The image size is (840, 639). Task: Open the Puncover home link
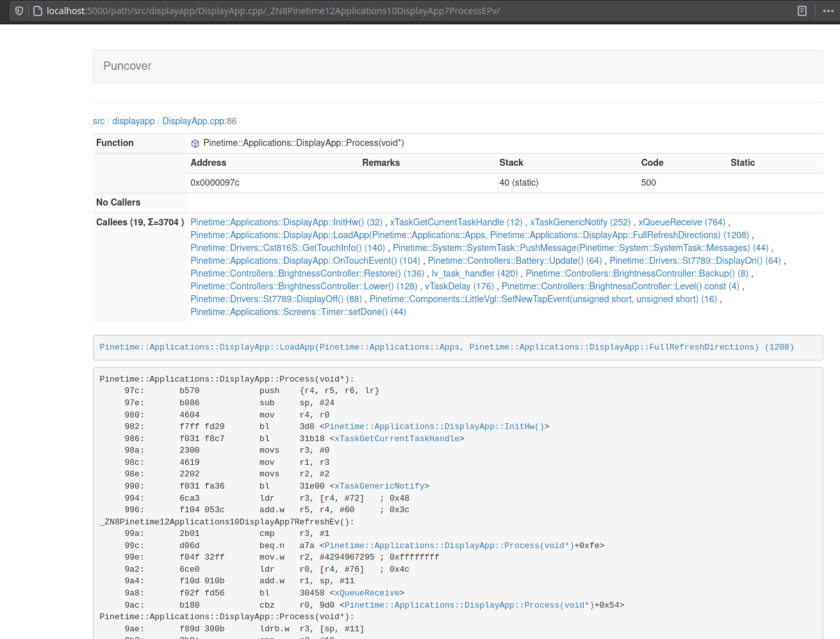[127, 66]
